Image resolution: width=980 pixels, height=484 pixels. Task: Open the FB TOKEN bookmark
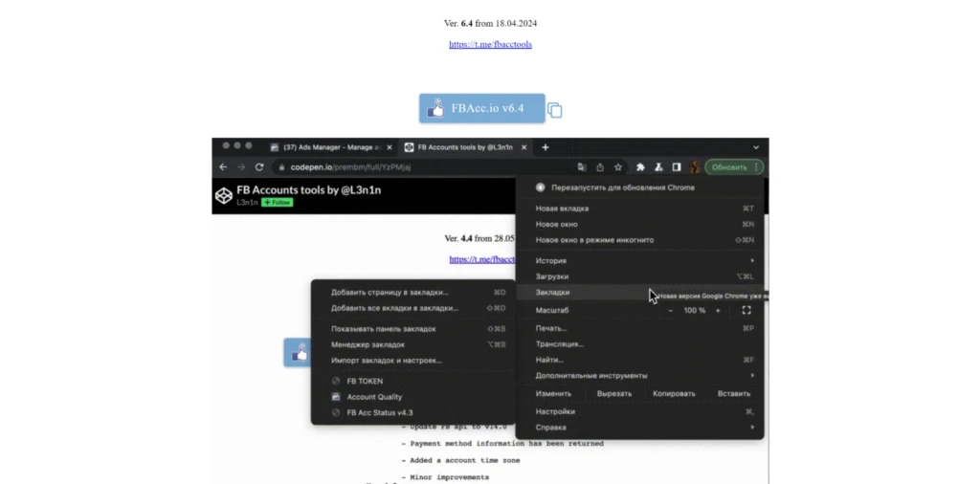pos(413,381)
